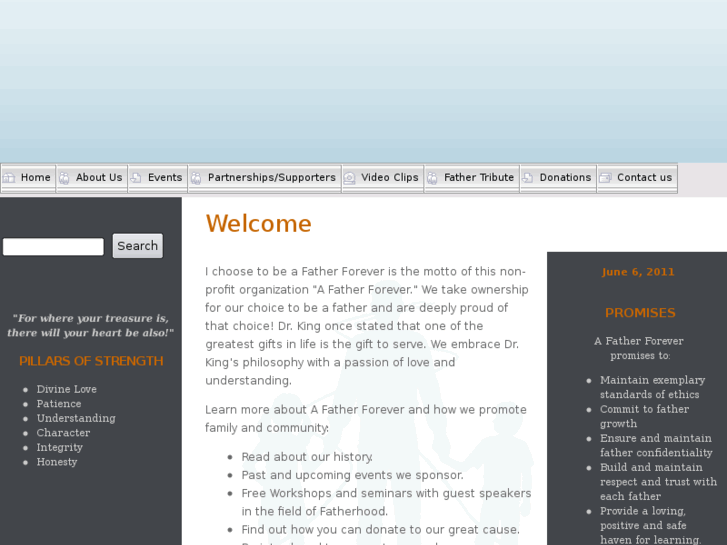Click 'Build and maintain respect and trust'
This screenshot has width=727, height=545.
pos(658,482)
